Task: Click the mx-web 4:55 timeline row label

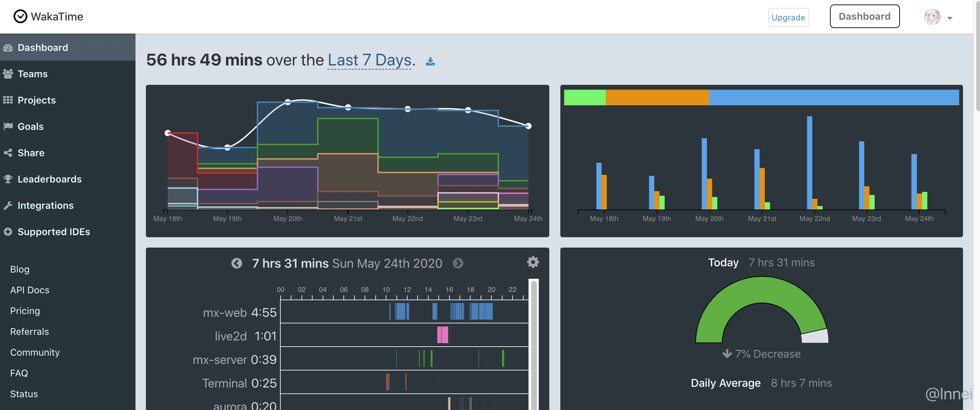Action: [x=240, y=313]
